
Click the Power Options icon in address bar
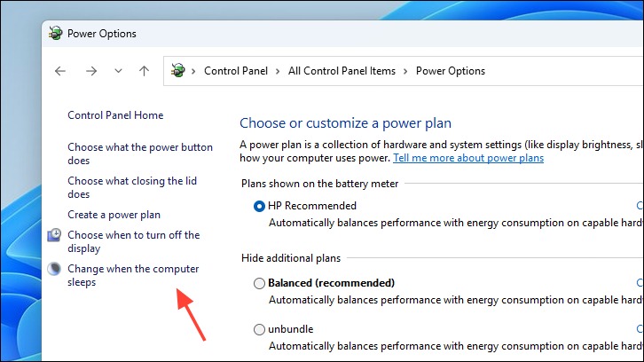[x=177, y=71]
